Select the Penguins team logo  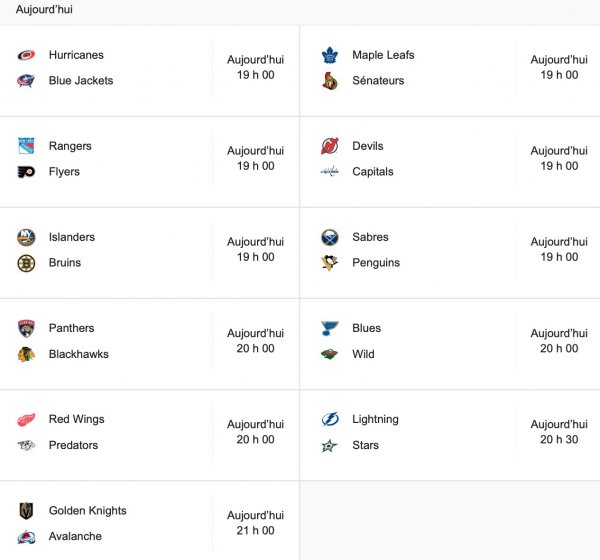[330, 263]
